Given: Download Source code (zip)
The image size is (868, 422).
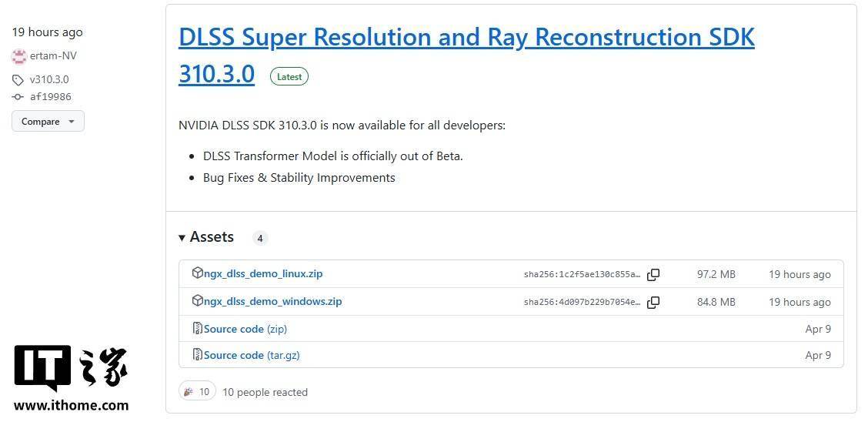Looking at the screenshot, I should click(245, 329).
